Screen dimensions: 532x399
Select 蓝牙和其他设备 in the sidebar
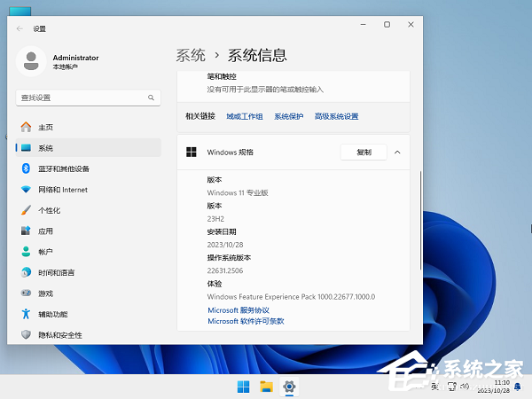click(88, 168)
